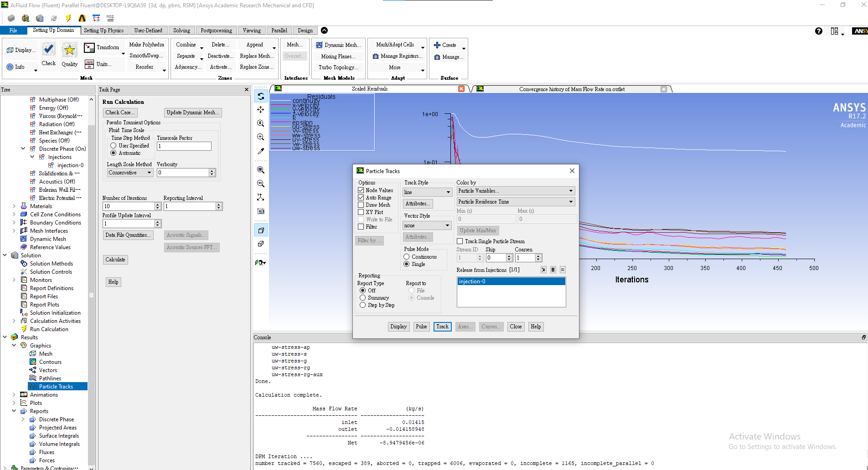
Task: Enable the XY Plot checkbox
Action: 361,212
